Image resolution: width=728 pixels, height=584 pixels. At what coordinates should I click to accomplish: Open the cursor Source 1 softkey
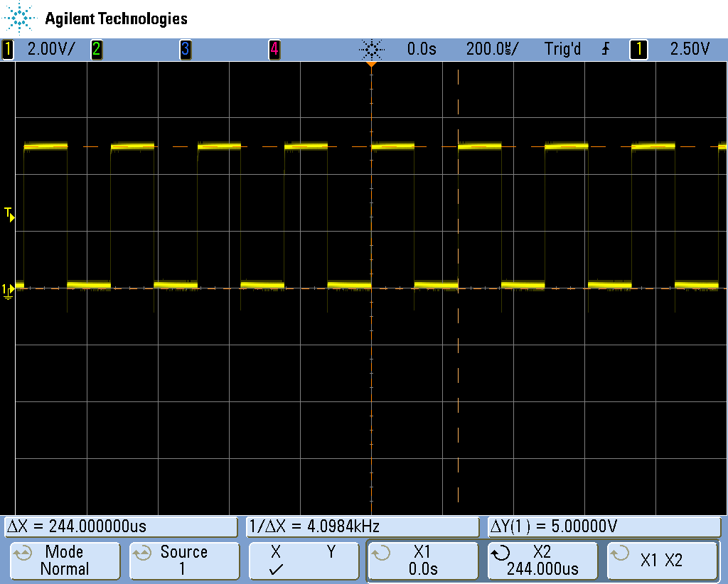[183, 561]
